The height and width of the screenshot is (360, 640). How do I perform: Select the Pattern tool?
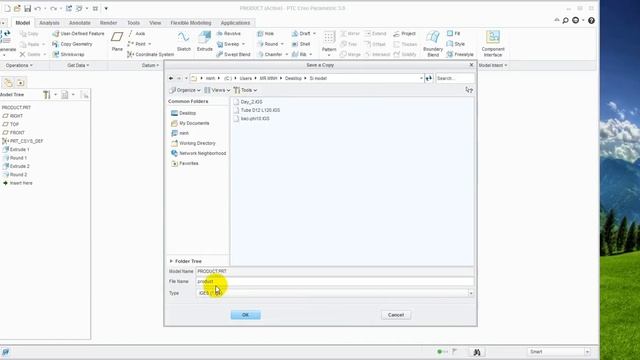(x=329, y=41)
